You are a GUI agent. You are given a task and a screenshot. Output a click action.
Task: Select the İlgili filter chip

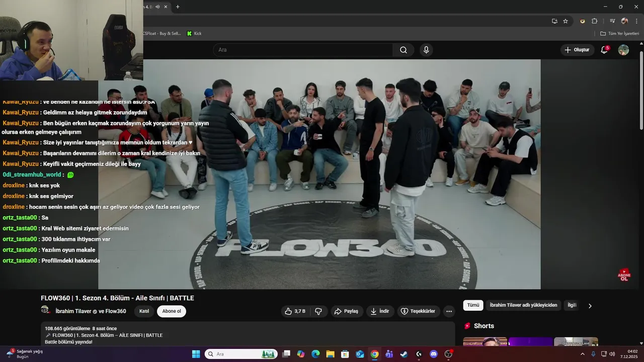[572, 305]
